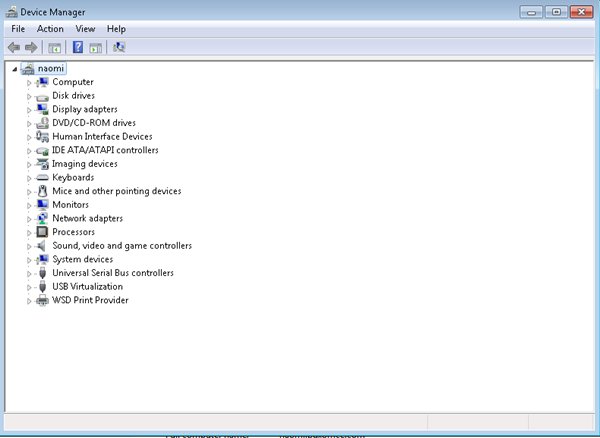Click the IDE ATA/ATAPI controllers icon
Viewport: 600px width, 438px height.
(42, 151)
